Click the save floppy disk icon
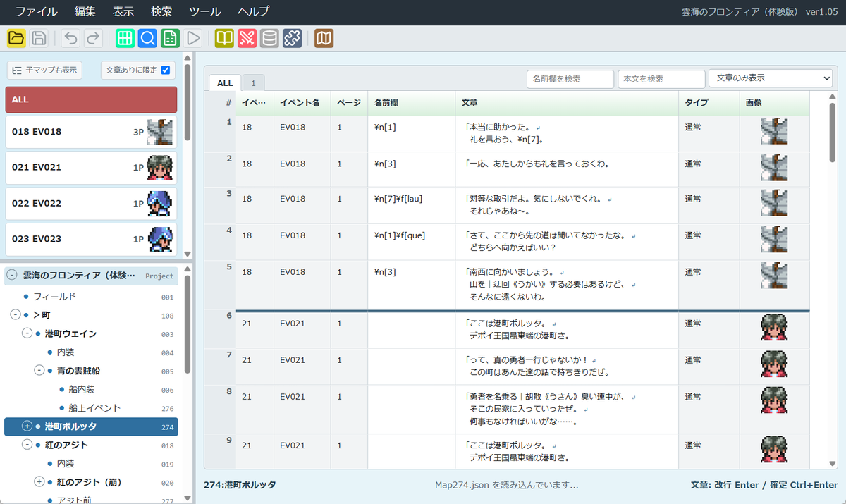 click(x=39, y=38)
